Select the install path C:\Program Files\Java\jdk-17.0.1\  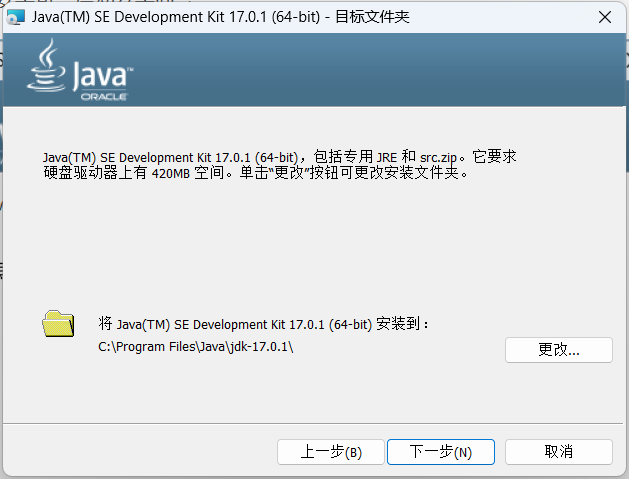pos(196,347)
